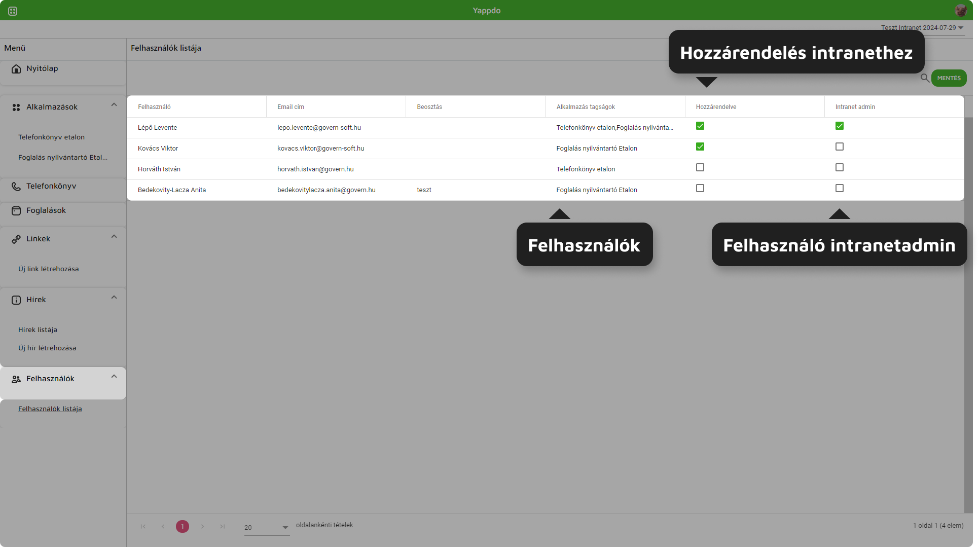Open Új link létrehozása
Image resolution: width=980 pixels, height=547 pixels.
[49, 269]
